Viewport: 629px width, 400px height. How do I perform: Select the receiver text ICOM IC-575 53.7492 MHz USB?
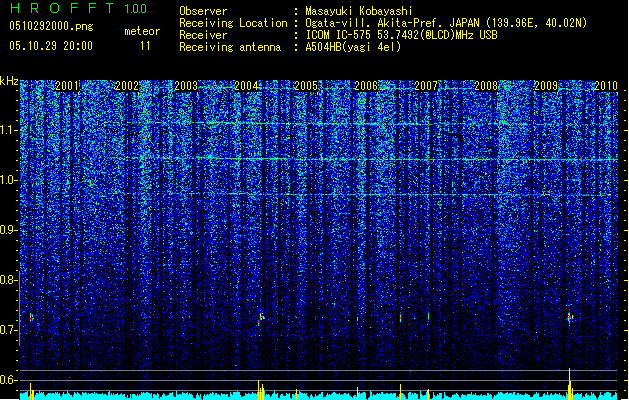coord(401,35)
